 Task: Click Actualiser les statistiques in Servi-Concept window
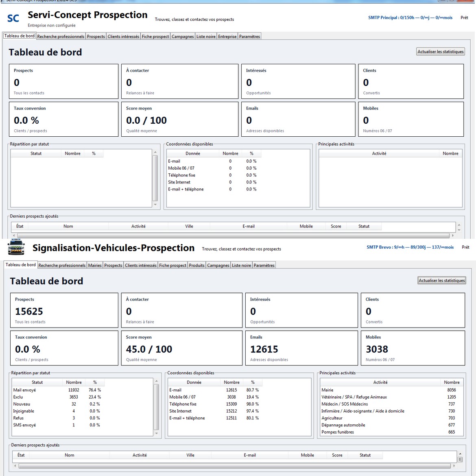click(x=441, y=52)
